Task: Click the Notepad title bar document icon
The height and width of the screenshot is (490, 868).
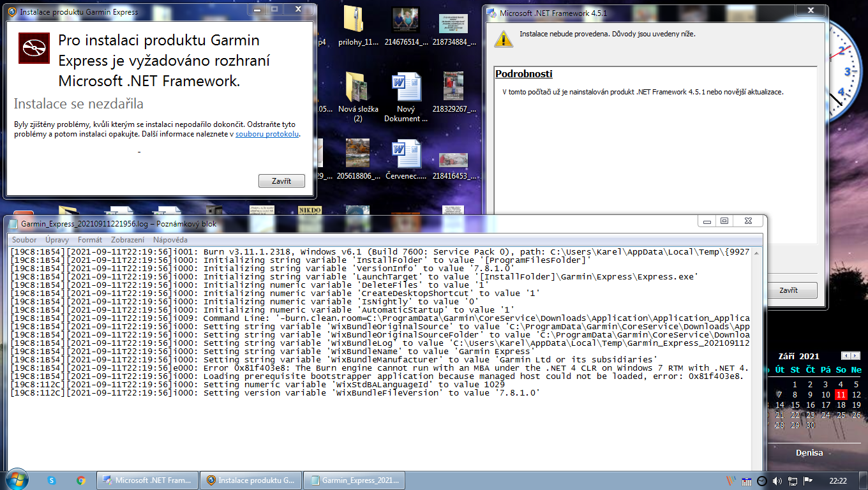Action: (13, 224)
